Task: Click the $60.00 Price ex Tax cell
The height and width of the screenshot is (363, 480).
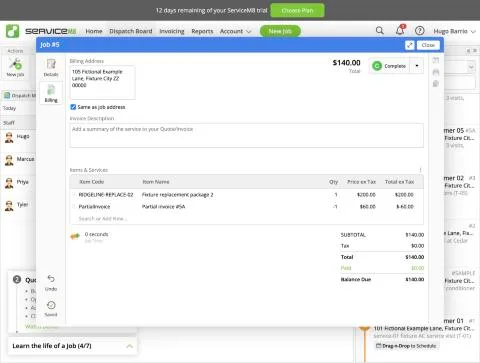Action: (367, 207)
